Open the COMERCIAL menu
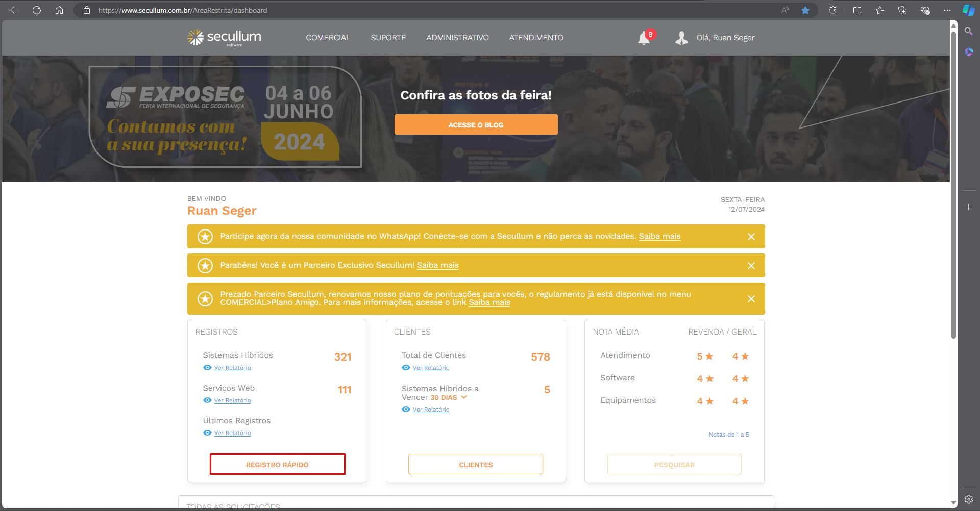Viewport: 980px width, 511px height. [328, 38]
